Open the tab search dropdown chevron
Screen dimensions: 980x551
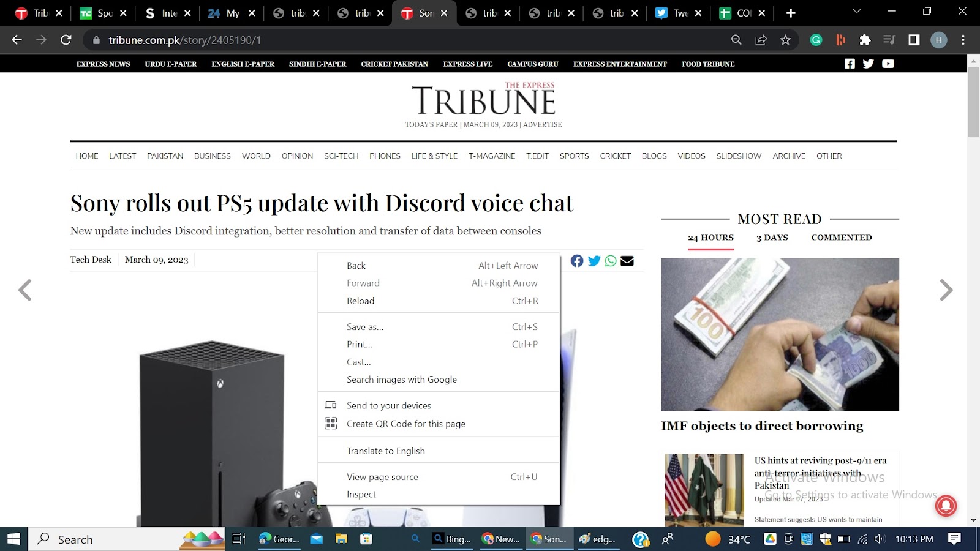point(857,12)
